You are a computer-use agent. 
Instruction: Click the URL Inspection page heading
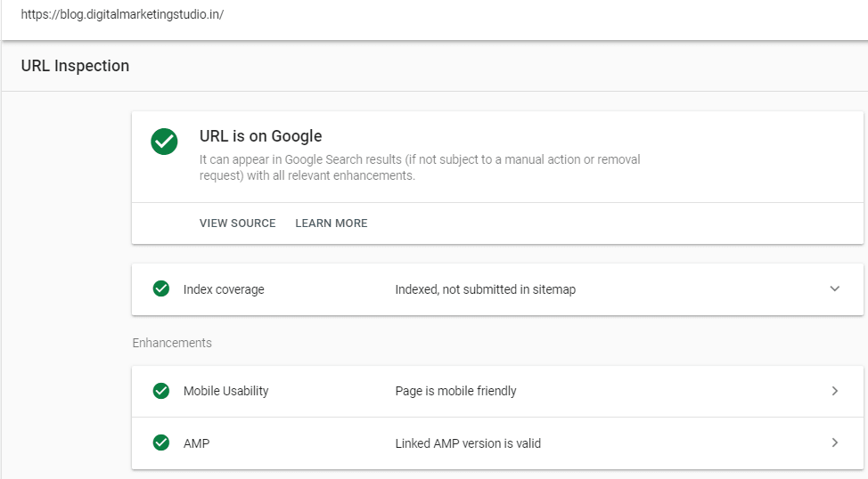click(x=75, y=66)
